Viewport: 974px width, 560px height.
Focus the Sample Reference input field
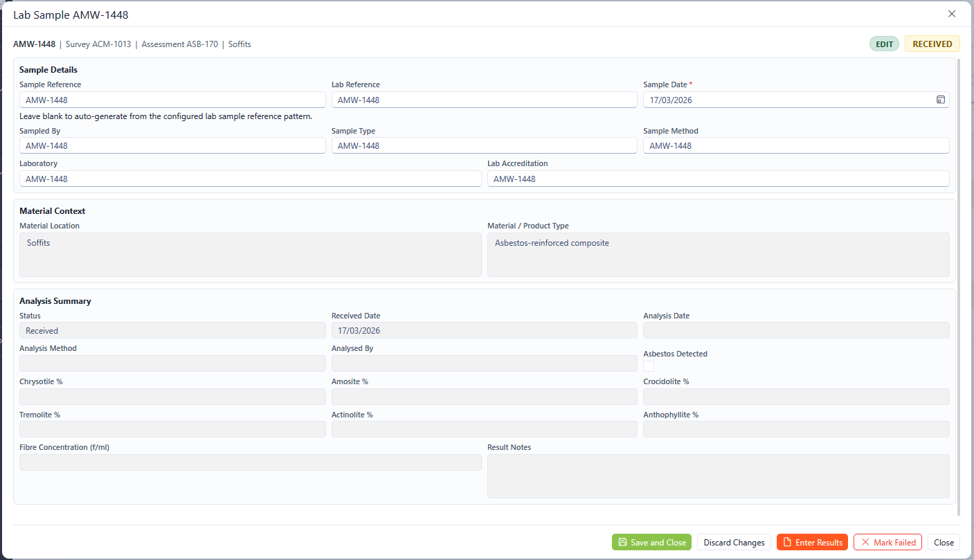[172, 100]
